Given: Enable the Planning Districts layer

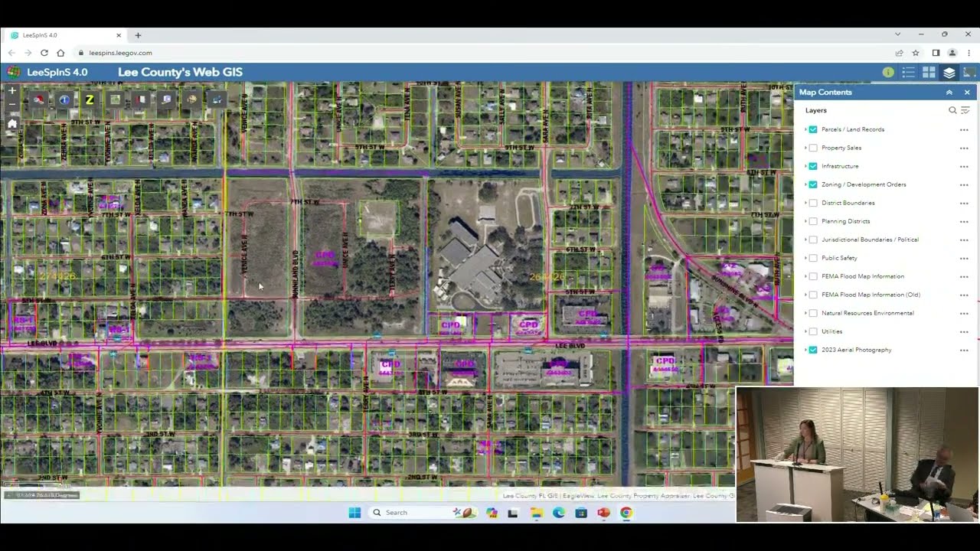Looking at the screenshot, I should pos(813,221).
